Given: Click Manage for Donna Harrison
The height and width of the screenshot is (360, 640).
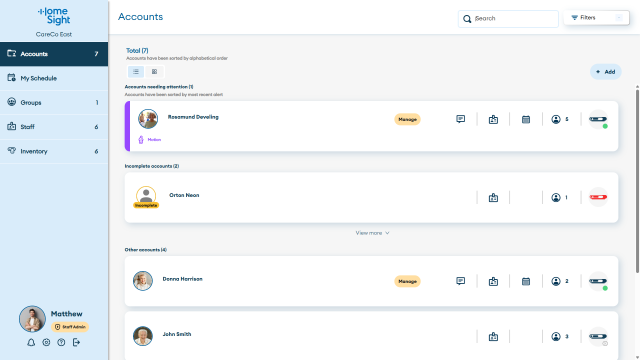Looking at the screenshot, I should 407,281.
